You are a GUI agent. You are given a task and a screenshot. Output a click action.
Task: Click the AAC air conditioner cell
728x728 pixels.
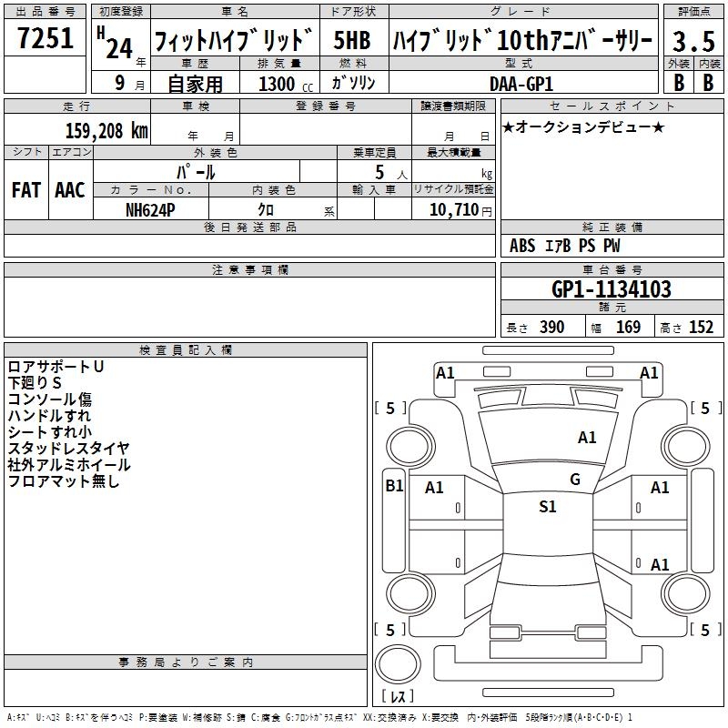(x=71, y=190)
